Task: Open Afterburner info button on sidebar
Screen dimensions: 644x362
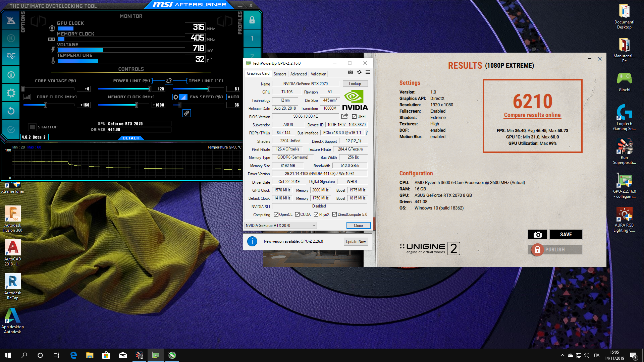Action: (x=11, y=75)
